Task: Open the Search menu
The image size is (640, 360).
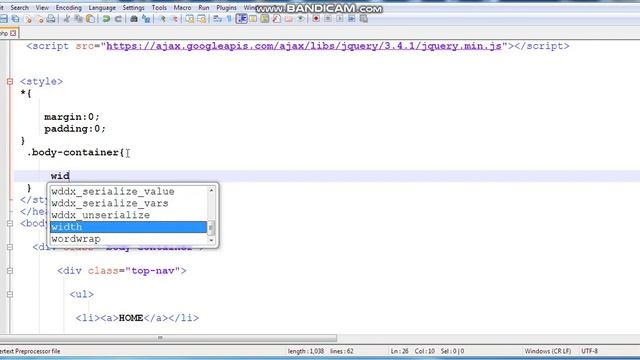Action: pos(19,8)
